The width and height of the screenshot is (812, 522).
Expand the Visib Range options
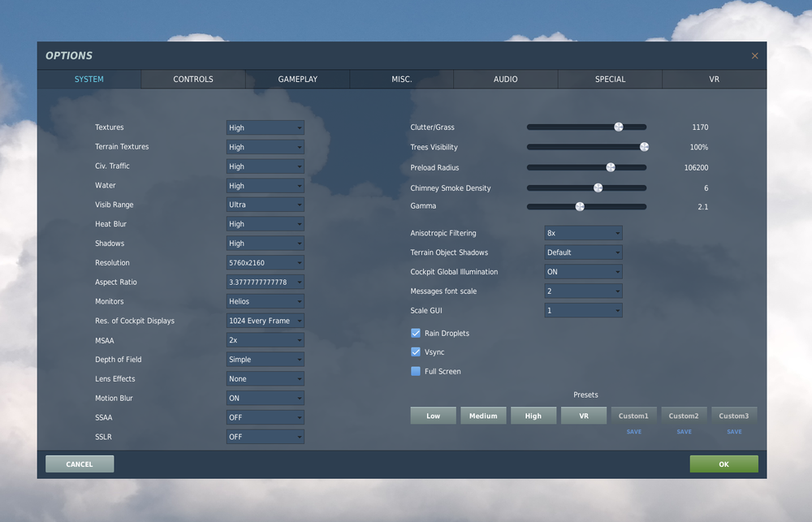[265, 204]
